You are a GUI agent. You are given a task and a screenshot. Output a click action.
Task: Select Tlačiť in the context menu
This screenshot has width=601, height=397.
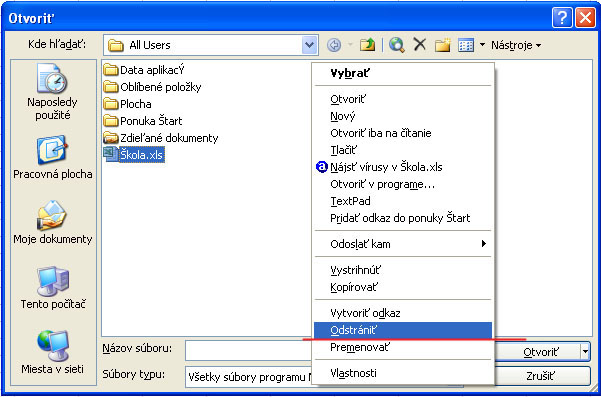click(402, 150)
